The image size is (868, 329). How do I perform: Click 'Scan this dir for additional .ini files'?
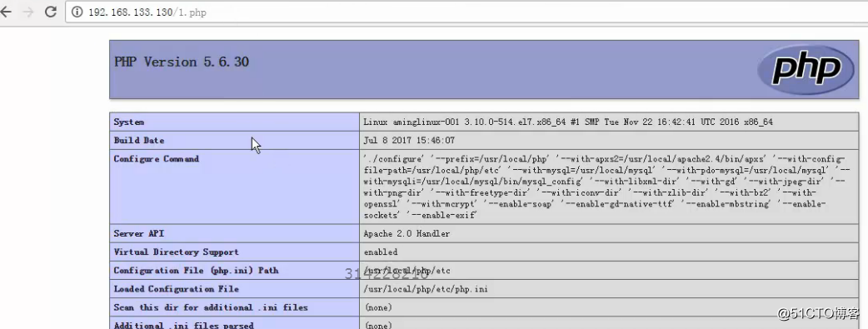[x=211, y=307]
